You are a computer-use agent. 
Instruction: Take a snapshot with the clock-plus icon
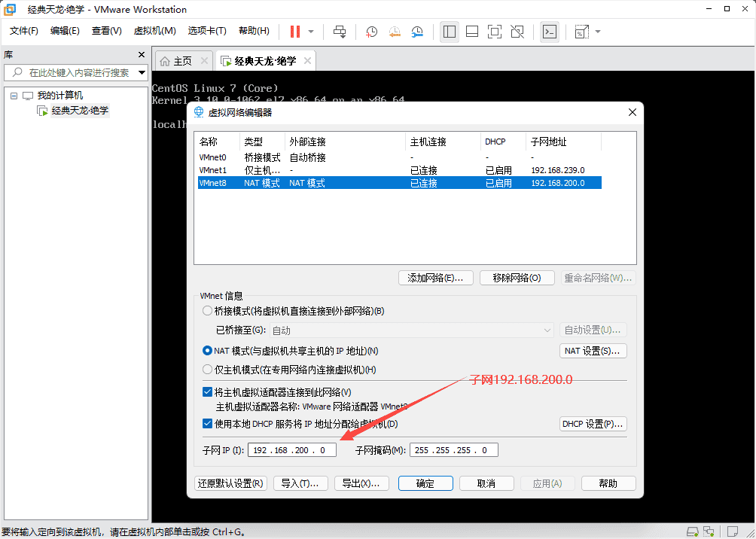coord(372,32)
